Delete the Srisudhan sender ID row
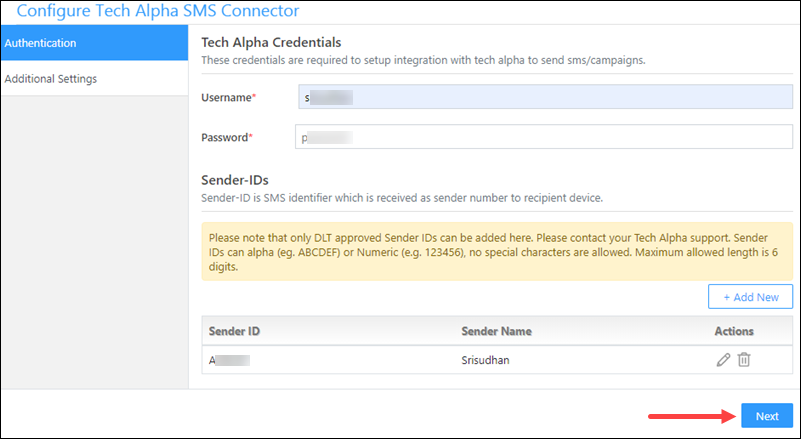This screenshot has height=439, width=801. pos(744,360)
